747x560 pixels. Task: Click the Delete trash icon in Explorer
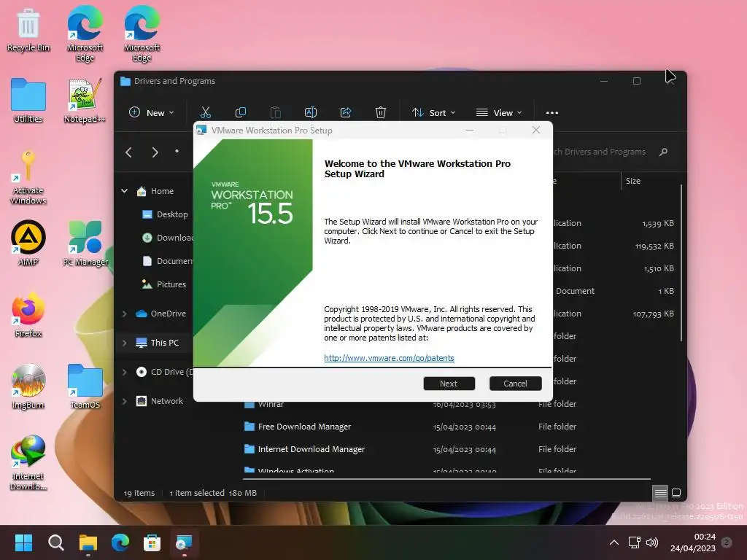[380, 112]
